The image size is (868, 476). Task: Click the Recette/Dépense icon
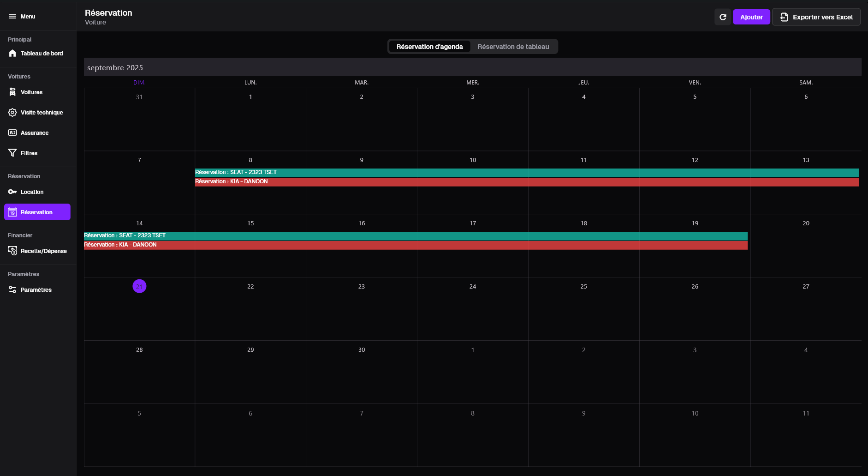pyautogui.click(x=12, y=251)
